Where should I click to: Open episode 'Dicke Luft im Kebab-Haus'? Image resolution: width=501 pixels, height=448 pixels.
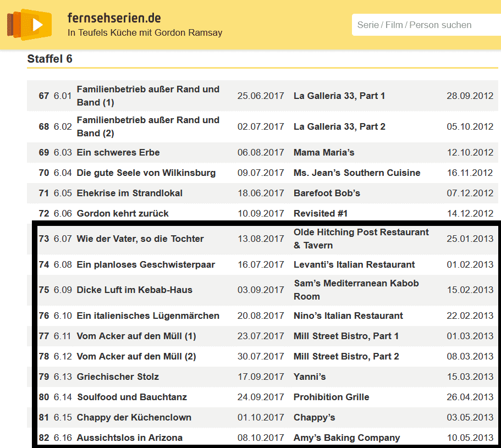(135, 290)
